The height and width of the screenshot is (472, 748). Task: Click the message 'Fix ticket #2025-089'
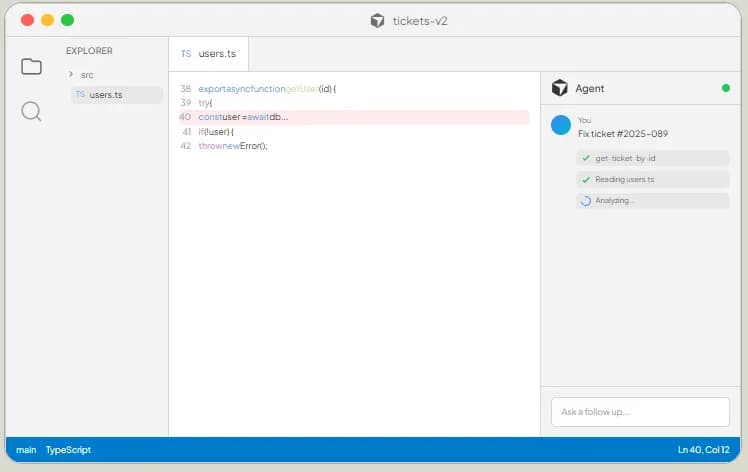[x=623, y=134]
